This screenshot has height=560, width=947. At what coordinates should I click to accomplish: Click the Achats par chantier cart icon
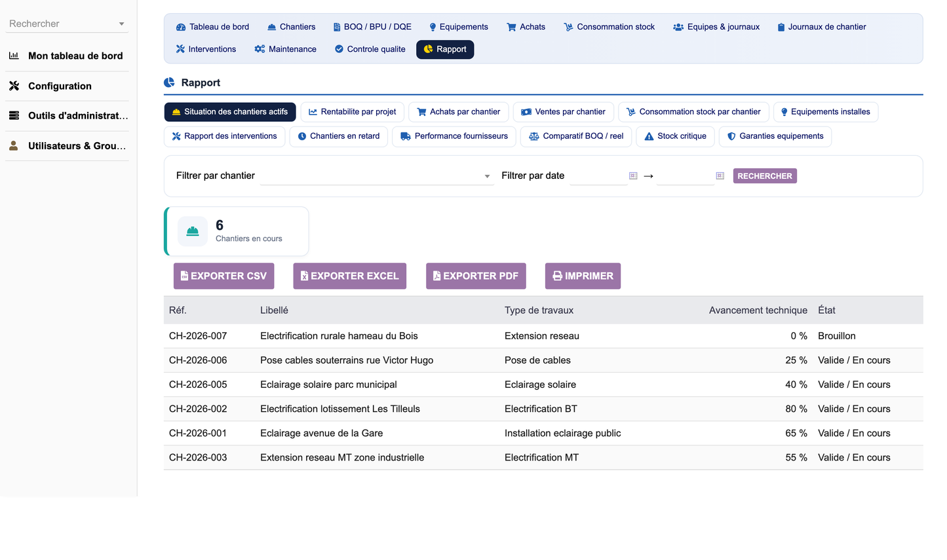click(421, 112)
